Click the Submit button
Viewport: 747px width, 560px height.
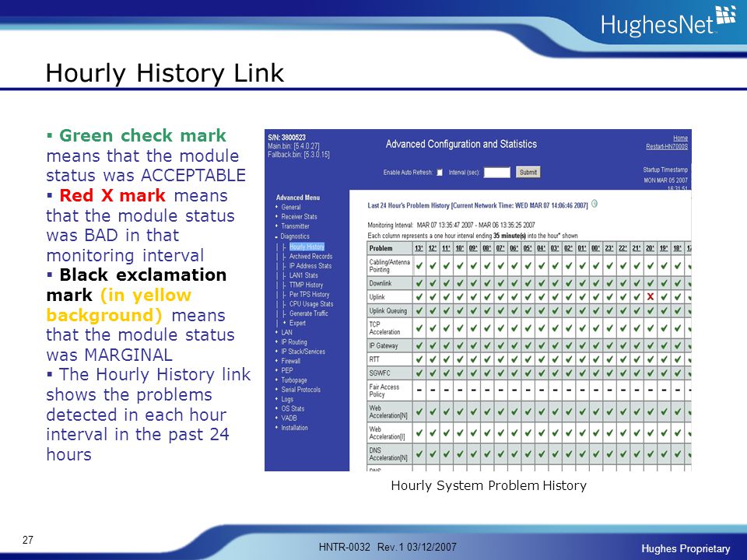pyautogui.click(x=528, y=173)
